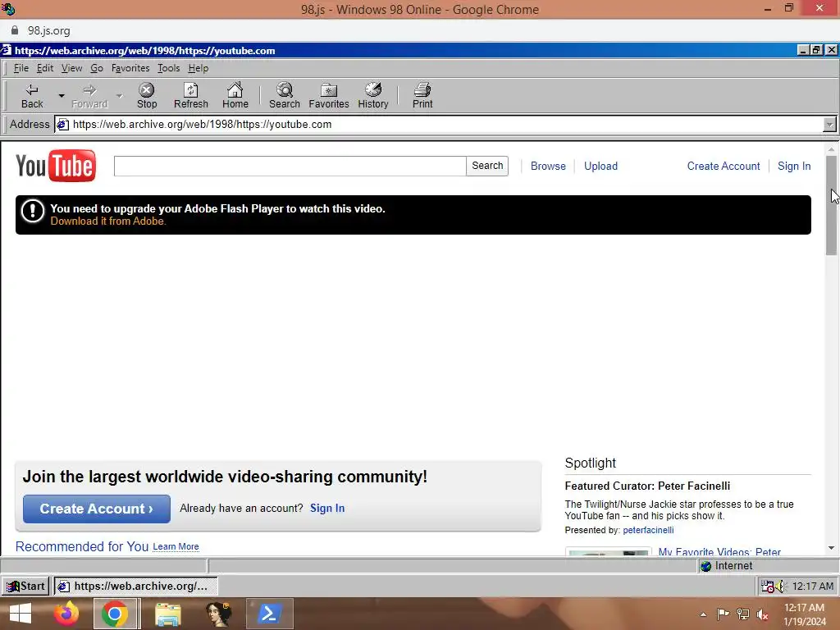This screenshot has height=630, width=840.
Task: Launch Firefox from the host taskbar
Action: pyautogui.click(x=66, y=614)
